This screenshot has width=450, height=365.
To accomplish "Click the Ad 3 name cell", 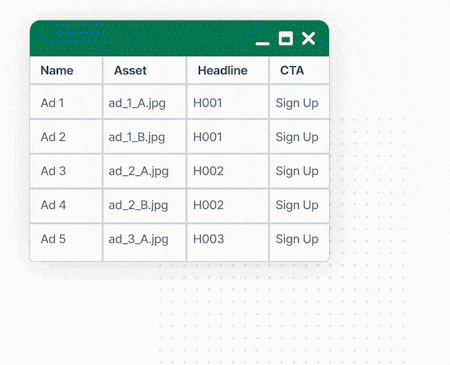I will (x=66, y=171).
